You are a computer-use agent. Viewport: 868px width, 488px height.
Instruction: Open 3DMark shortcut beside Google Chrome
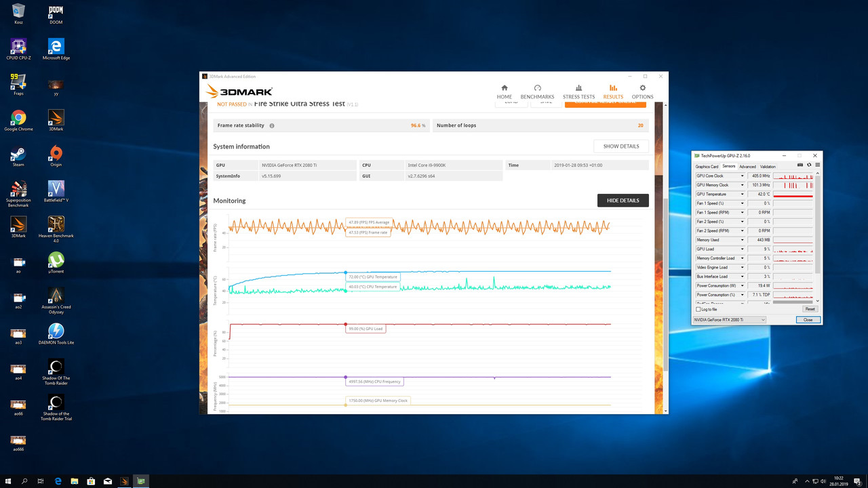(56, 121)
